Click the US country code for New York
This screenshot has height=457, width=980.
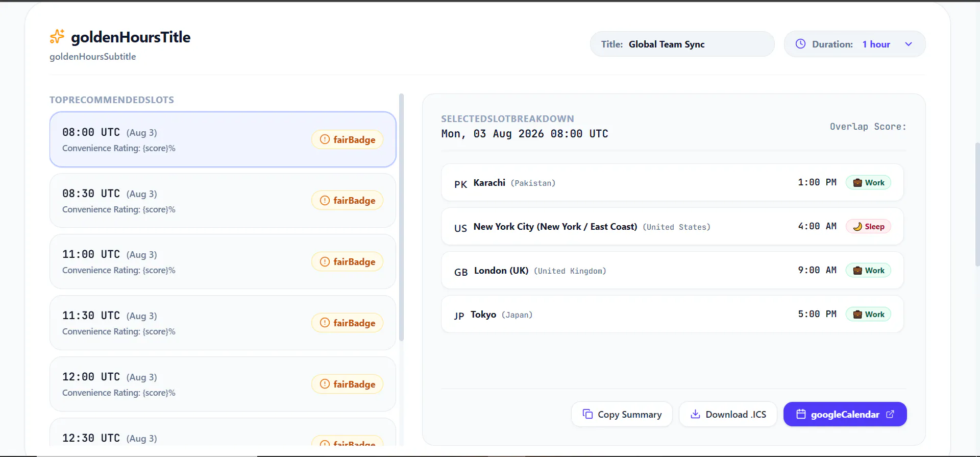(460, 228)
